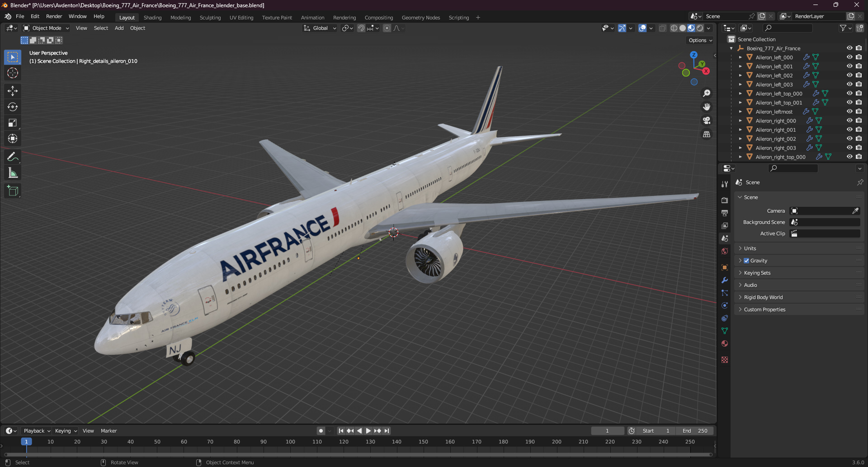Select the Annotate tool

(13, 157)
